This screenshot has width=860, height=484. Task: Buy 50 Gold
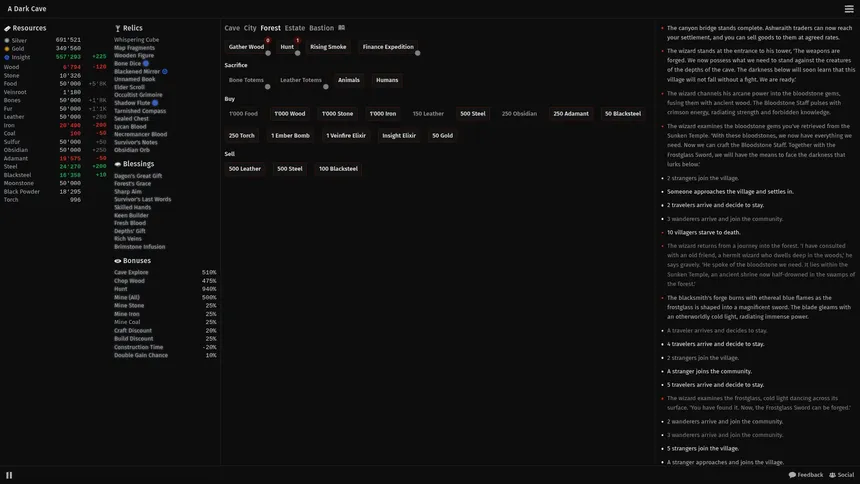[x=442, y=136]
